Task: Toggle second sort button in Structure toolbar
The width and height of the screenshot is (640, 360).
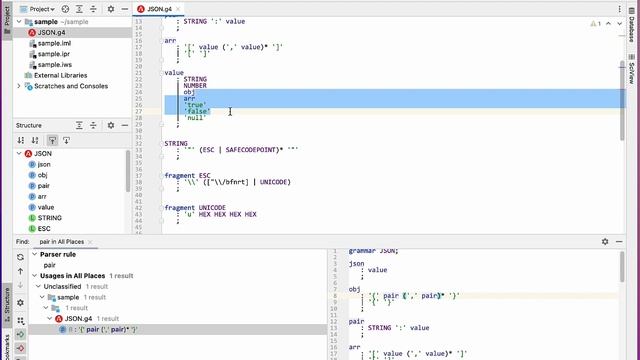Action: pyautogui.click(x=35, y=140)
